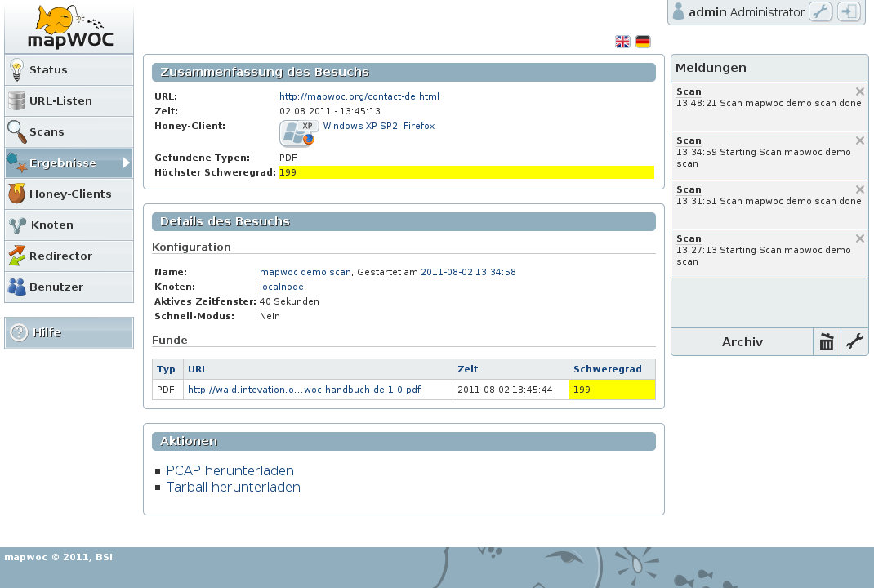Sort the Funde table by Zeit column

[x=468, y=369]
